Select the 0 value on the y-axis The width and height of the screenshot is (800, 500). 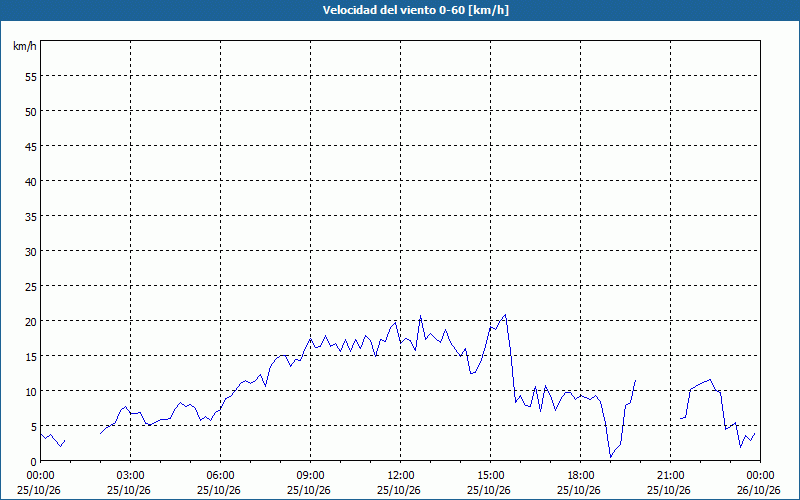pyautogui.click(x=34, y=462)
